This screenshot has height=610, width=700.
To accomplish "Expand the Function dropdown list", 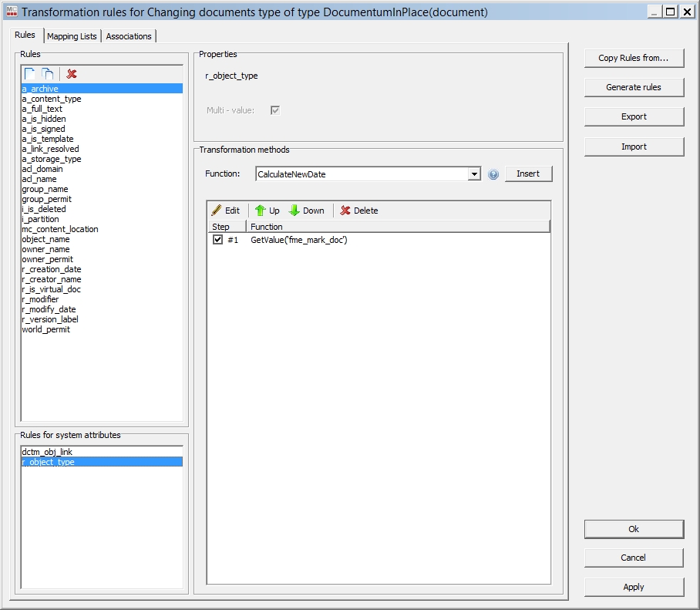I will tap(474, 174).
